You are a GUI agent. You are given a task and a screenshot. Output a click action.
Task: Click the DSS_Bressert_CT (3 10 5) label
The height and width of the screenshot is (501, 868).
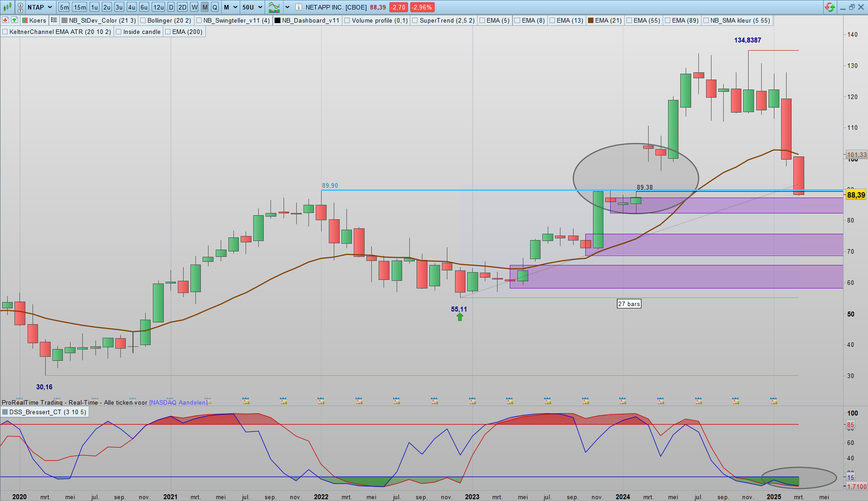pos(47,412)
